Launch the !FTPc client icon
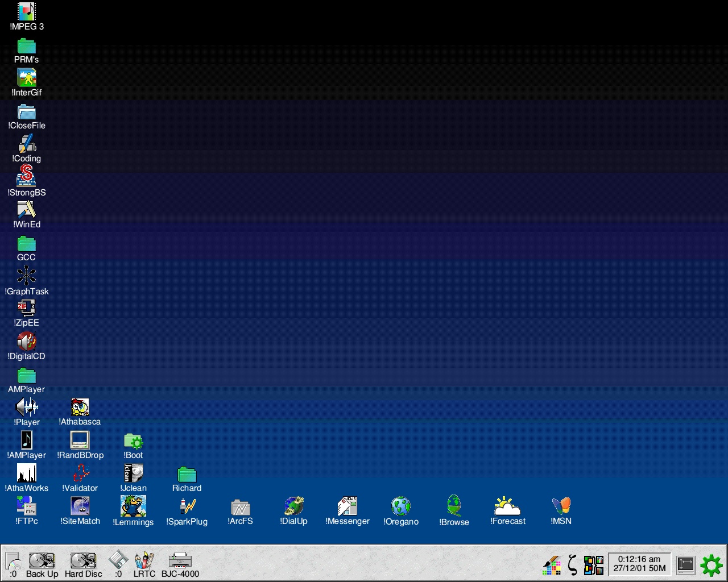The image size is (728, 582). coord(27,506)
